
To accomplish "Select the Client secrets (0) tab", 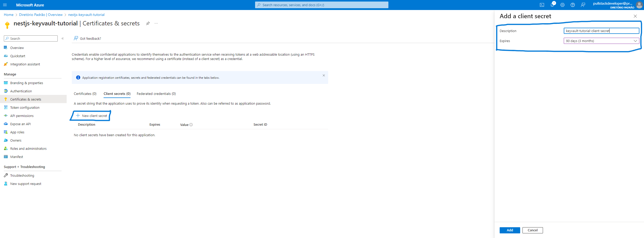I will click(117, 94).
